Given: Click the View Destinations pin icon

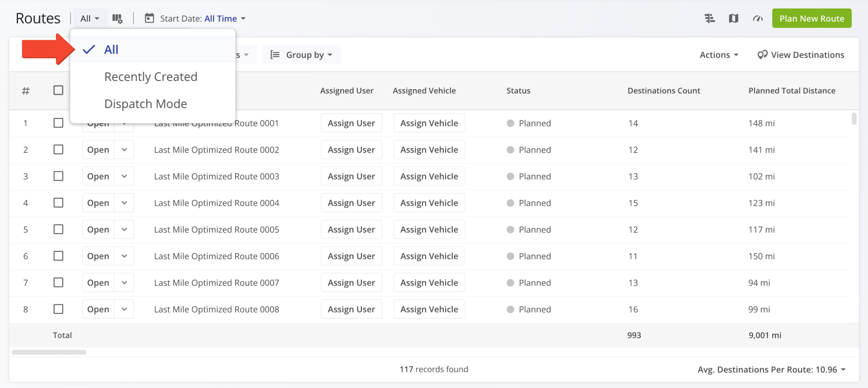Looking at the screenshot, I should [x=762, y=55].
